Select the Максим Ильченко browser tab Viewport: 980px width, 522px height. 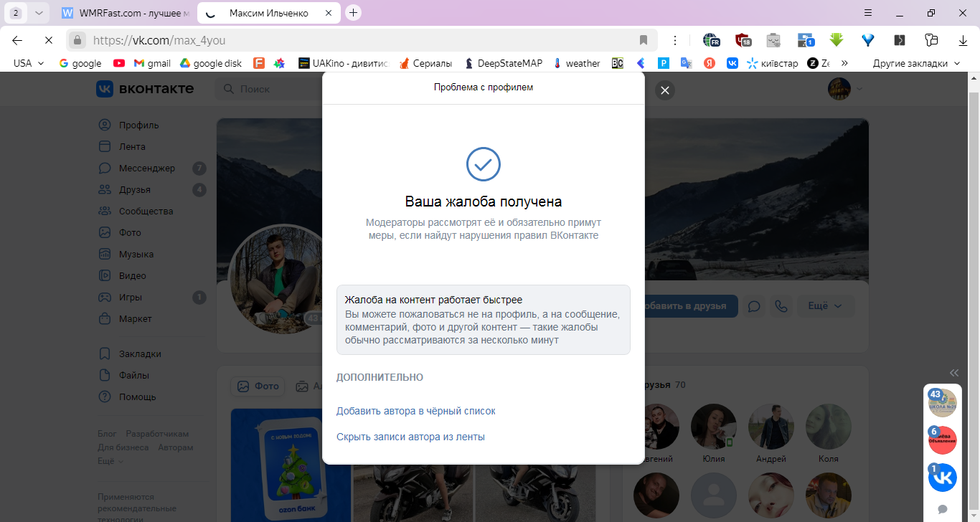point(269,13)
